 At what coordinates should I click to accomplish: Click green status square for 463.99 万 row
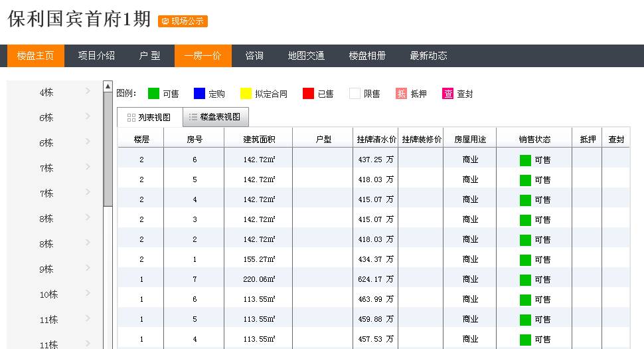(525, 300)
